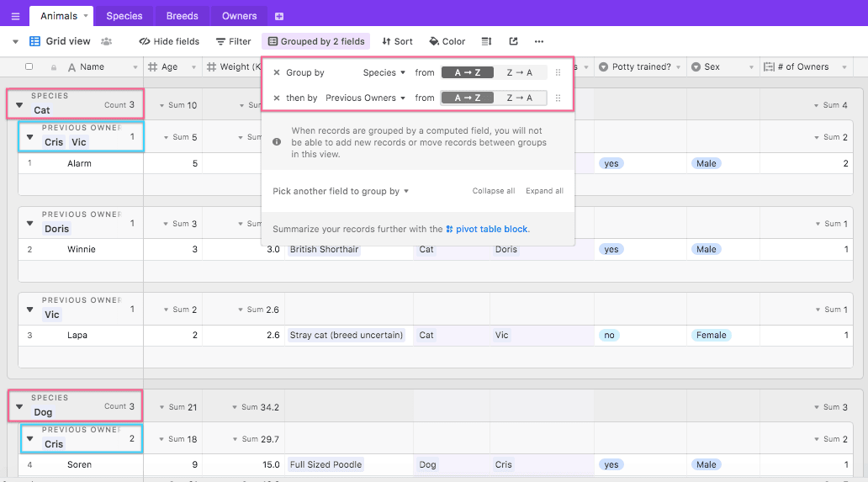This screenshot has height=482, width=868.
Task: Open the pivot table block link
Action: (491, 229)
